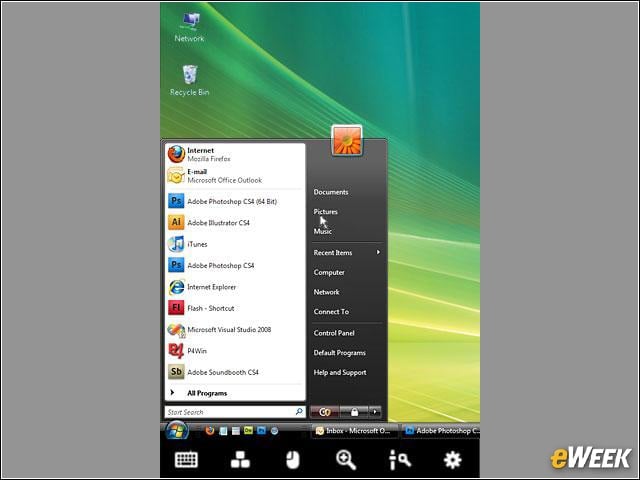The image size is (640, 480).
Task: Open Control Panel
Action: (334, 333)
